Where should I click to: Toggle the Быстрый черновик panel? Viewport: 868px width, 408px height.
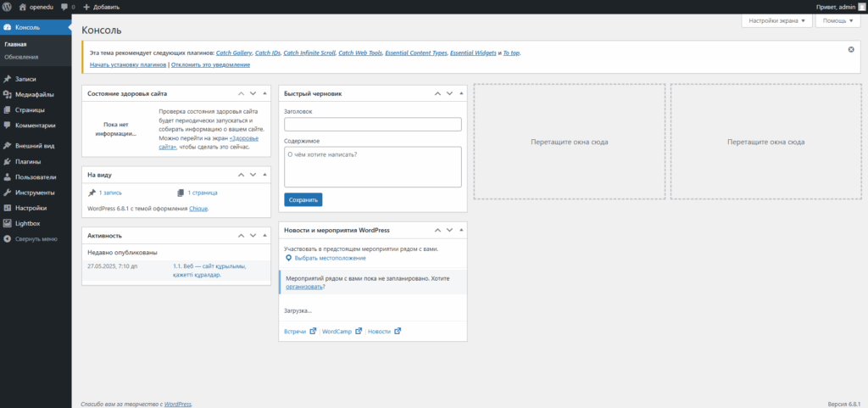pyautogui.click(x=461, y=93)
